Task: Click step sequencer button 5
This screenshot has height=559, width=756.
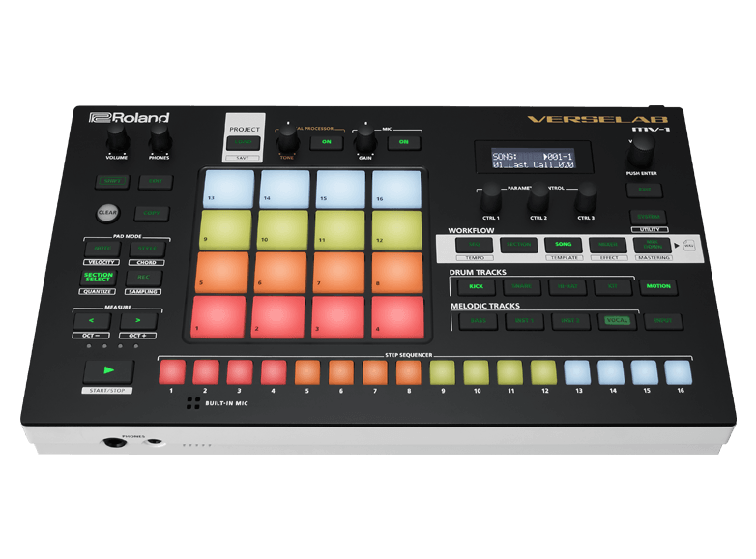Action: [x=307, y=372]
